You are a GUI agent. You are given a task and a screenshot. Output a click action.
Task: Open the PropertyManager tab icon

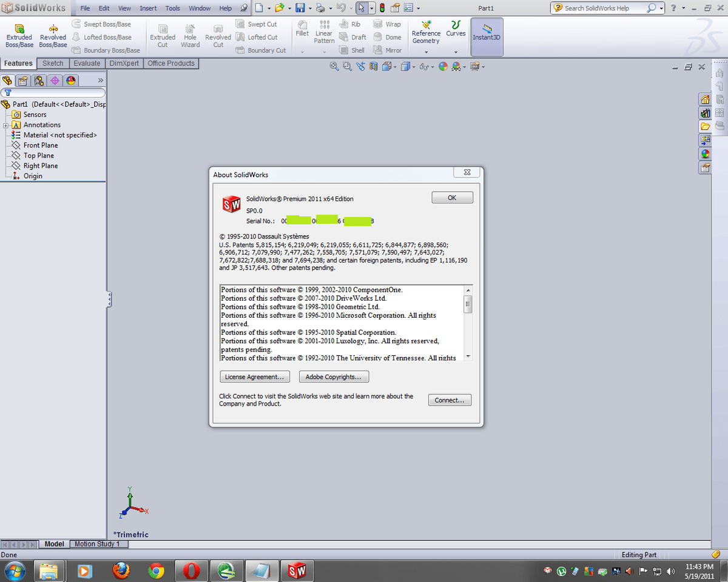pos(23,80)
